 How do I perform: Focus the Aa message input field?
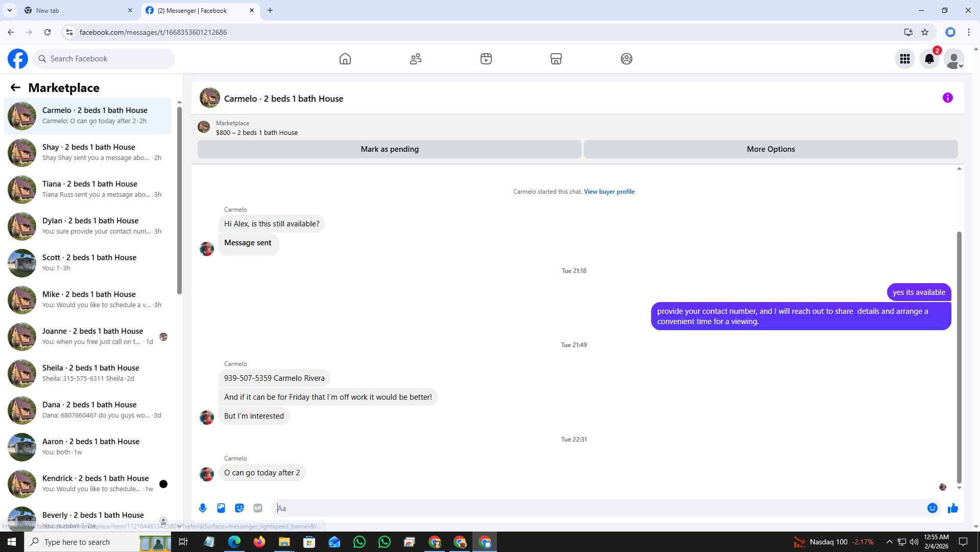597,508
